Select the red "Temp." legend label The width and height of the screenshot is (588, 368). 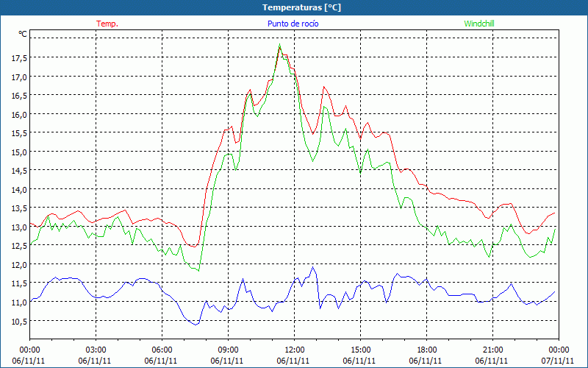click(107, 24)
